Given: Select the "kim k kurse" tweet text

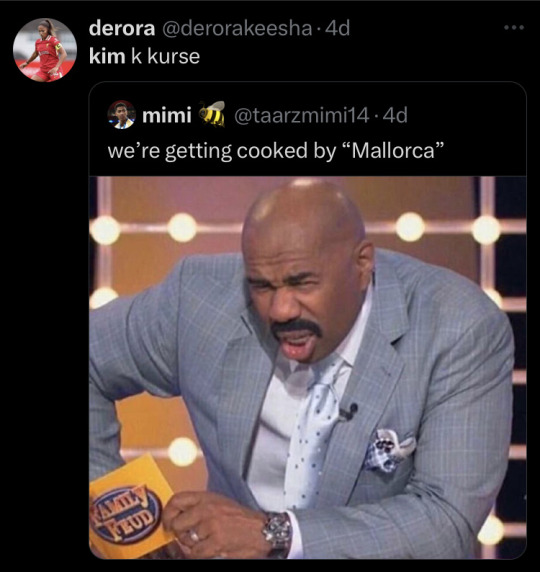Looking at the screenshot, I should pyautogui.click(x=144, y=57).
